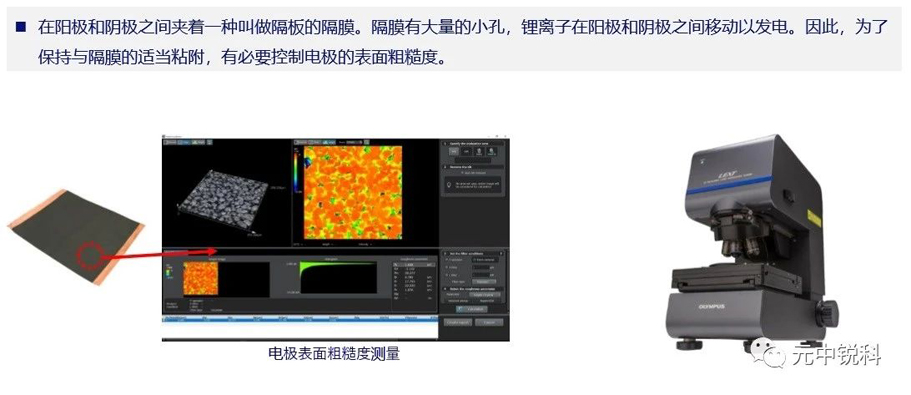Image resolution: width=911 pixels, height=395 pixels.
Task: Choose the first evaluation zone icon (highlighted)
Action: point(454,151)
